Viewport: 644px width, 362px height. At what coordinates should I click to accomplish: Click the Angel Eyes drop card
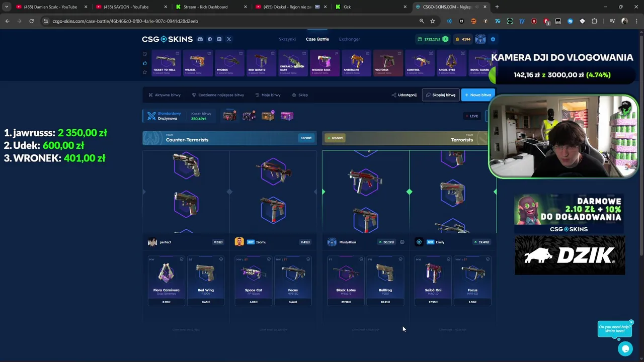pyautogui.click(x=451, y=63)
